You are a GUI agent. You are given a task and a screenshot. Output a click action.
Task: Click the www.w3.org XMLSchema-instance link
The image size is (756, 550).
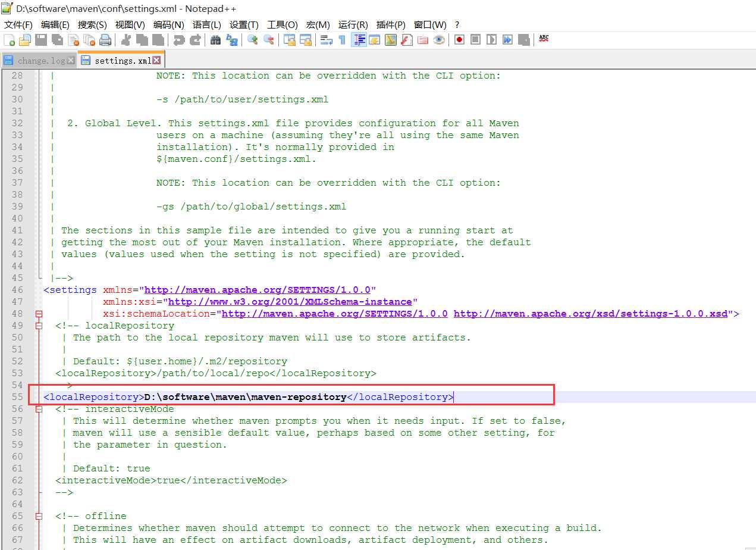[x=290, y=302]
